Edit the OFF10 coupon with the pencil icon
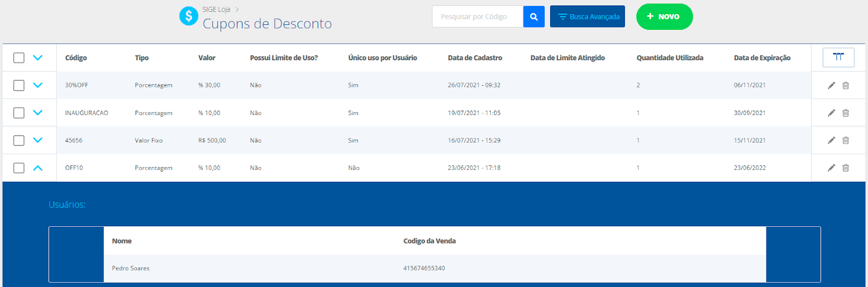The width and height of the screenshot is (868, 287). coord(831,168)
